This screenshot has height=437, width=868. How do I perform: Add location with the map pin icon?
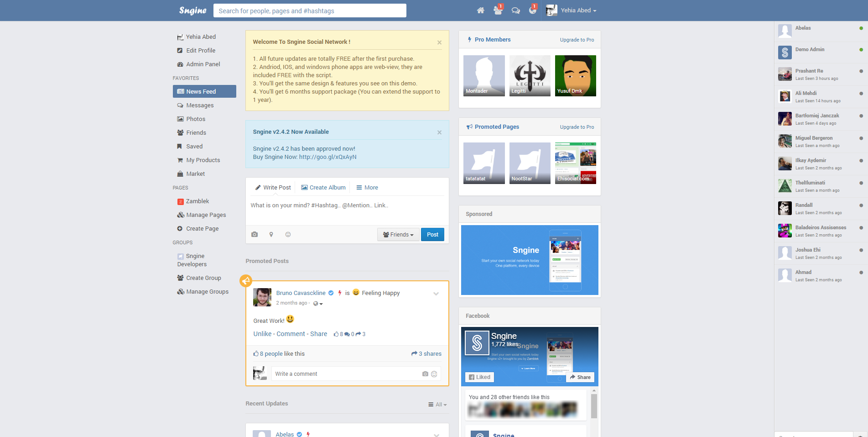[271, 235]
